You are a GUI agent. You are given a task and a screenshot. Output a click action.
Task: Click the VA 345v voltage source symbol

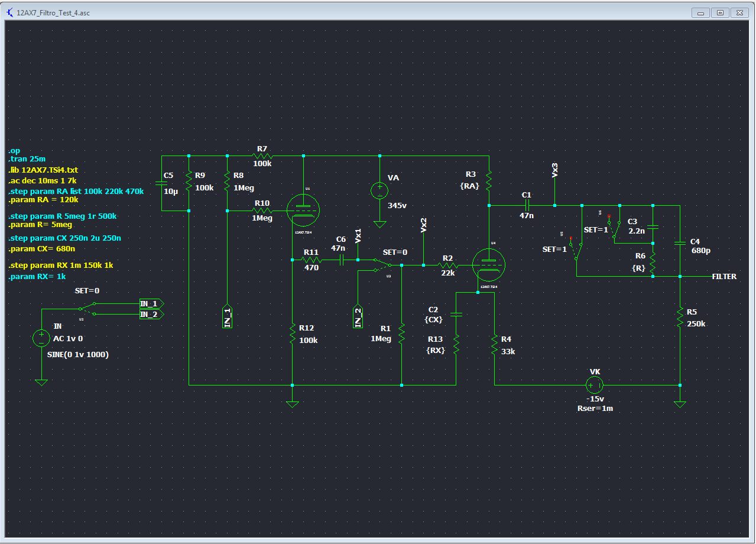[379, 190]
